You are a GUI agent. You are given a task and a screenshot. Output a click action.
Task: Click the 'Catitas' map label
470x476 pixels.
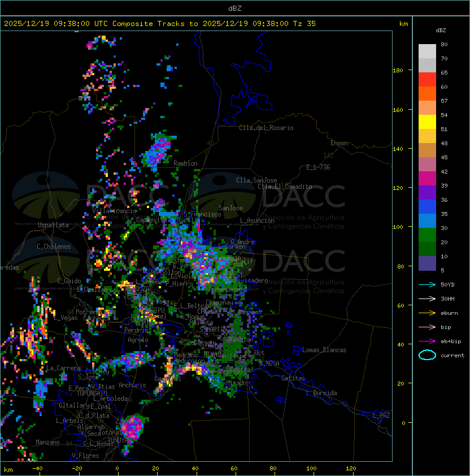coord(293,378)
